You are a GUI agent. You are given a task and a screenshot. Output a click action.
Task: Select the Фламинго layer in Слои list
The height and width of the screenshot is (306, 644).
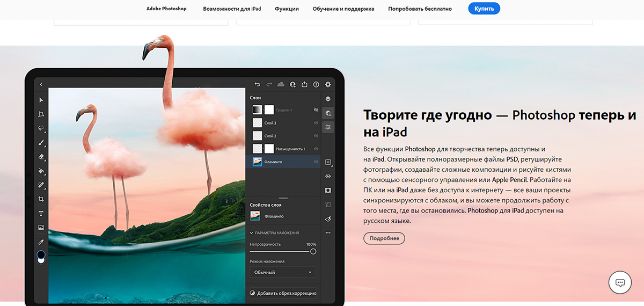pos(283,162)
